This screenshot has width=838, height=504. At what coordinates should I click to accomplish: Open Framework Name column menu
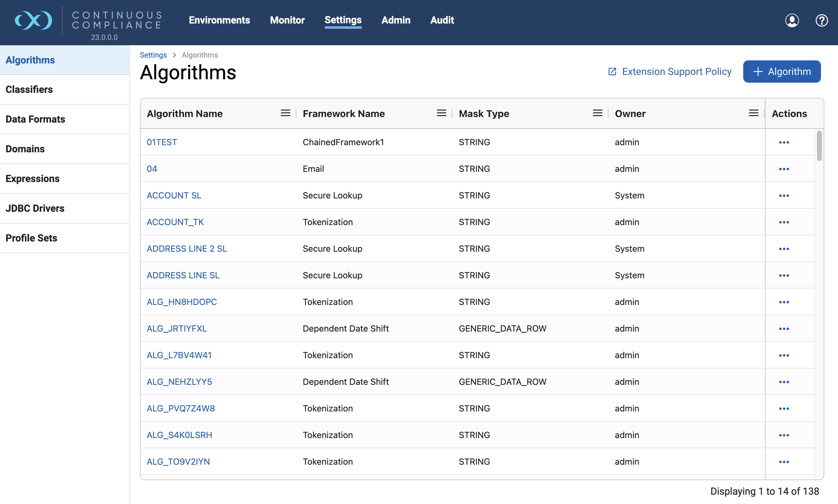click(441, 113)
